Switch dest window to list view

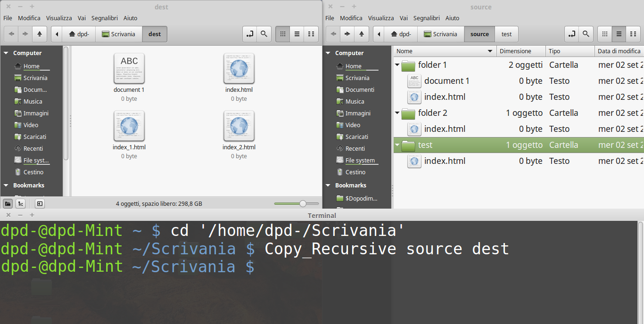pos(297,34)
